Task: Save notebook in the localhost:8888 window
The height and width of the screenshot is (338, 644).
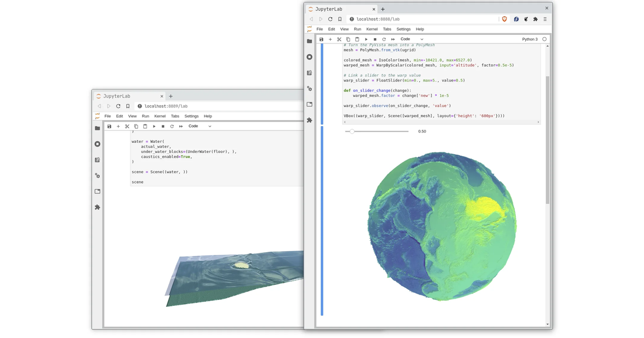Action: 321,39
